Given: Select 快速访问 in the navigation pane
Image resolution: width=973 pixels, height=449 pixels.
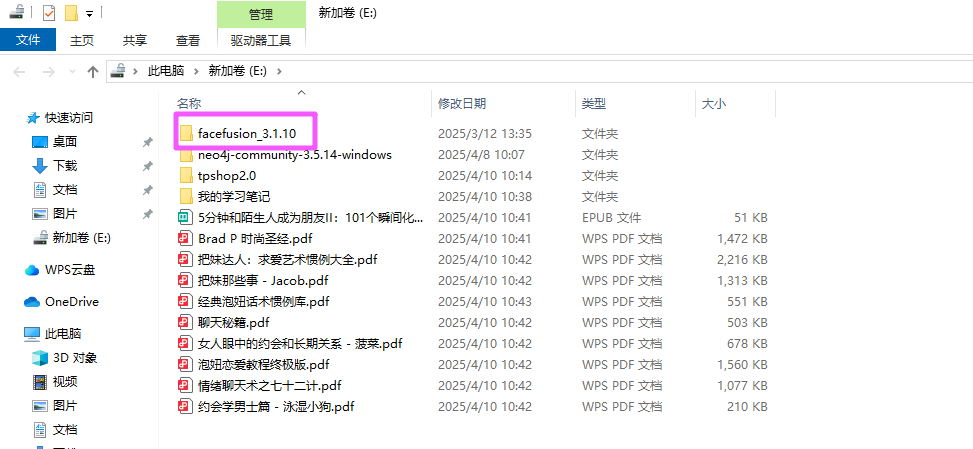Looking at the screenshot, I should click(68, 117).
